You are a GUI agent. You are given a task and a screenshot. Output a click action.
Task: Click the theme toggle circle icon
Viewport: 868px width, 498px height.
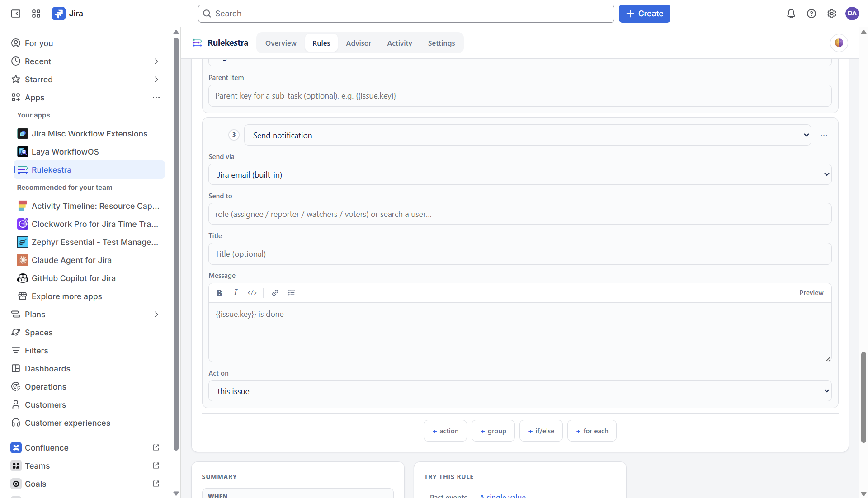click(x=839, y=43)
